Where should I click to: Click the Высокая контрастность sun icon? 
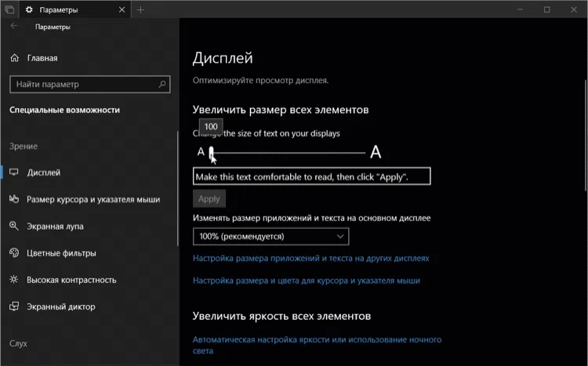14,280
